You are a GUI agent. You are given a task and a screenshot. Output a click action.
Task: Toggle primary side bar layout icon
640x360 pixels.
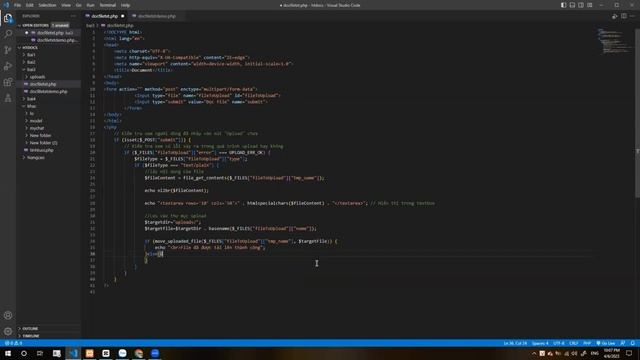(x=563, y=5)
